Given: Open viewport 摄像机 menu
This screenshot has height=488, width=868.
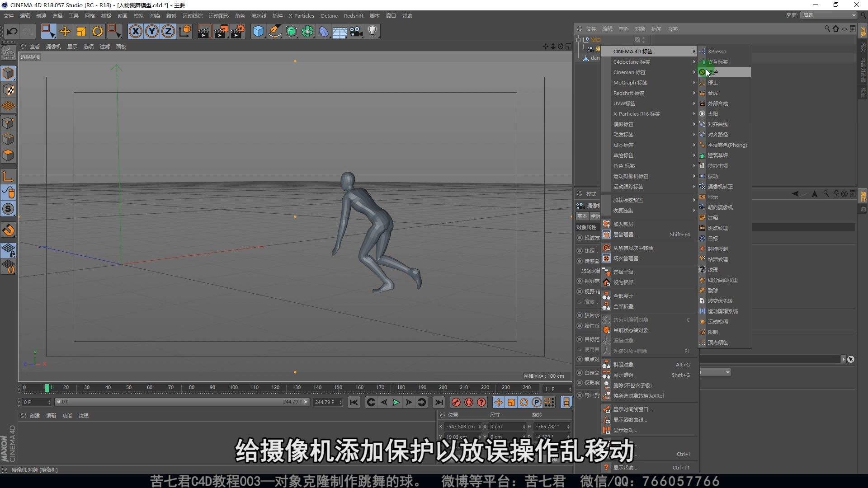Looking at the screenshot, I should pos(53,47).
